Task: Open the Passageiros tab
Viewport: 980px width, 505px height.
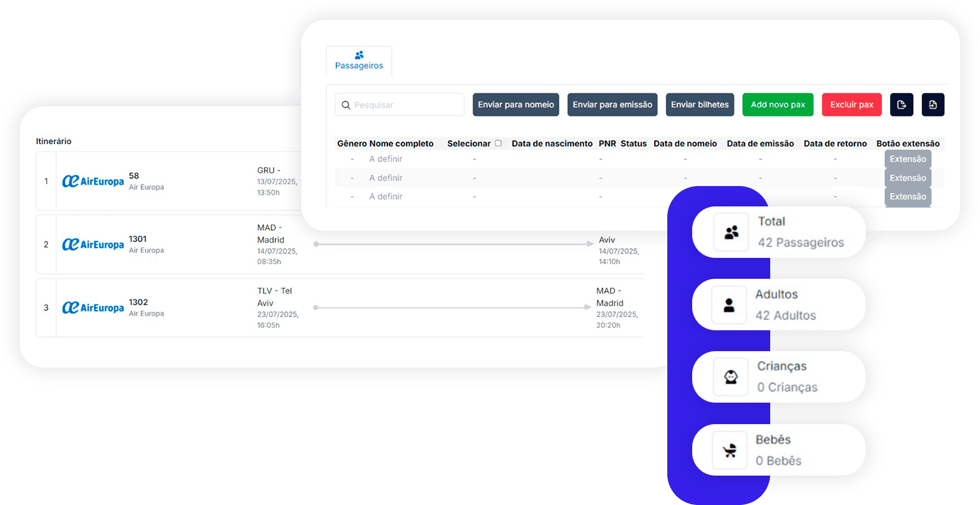Action: 359,61
